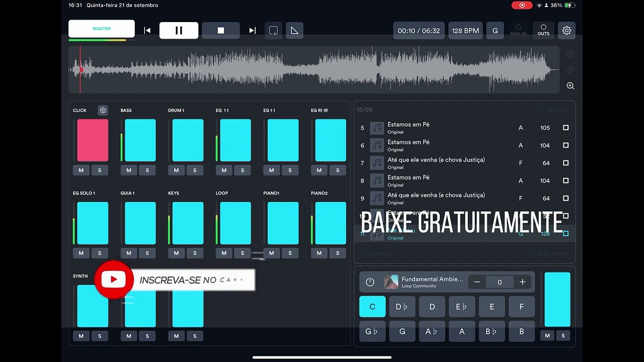Click the red CLICK track fader pad

[x=93, y=140]
